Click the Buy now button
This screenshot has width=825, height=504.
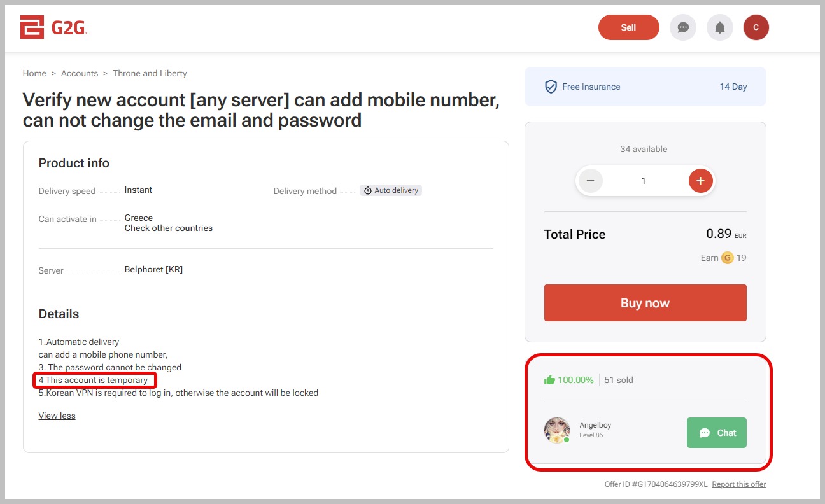click(645, 303)
